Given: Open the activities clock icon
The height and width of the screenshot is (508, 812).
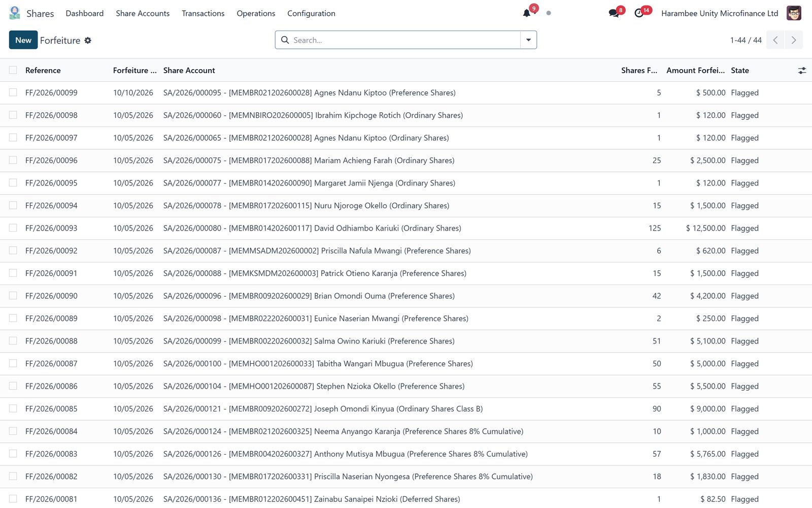Looking at the screenshot, I should [639, 13].
